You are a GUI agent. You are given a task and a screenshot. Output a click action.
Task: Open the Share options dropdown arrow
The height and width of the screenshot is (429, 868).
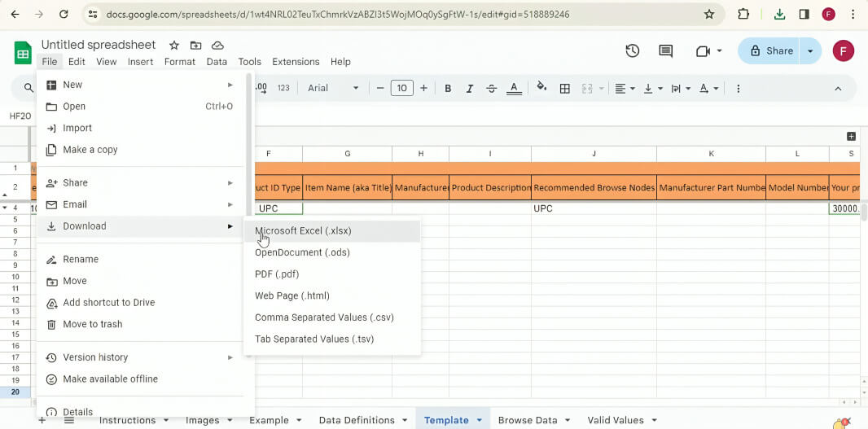(x=810, y=51)
